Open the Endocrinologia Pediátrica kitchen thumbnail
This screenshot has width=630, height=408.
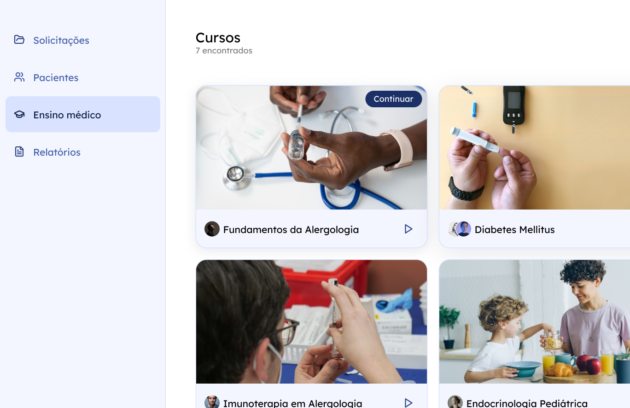(534, 322)
